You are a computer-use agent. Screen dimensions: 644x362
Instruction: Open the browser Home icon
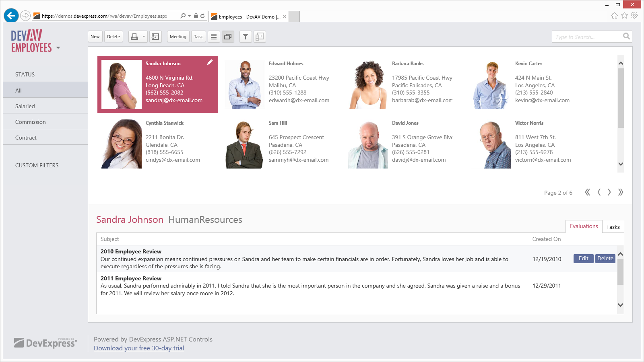[614, 16]
